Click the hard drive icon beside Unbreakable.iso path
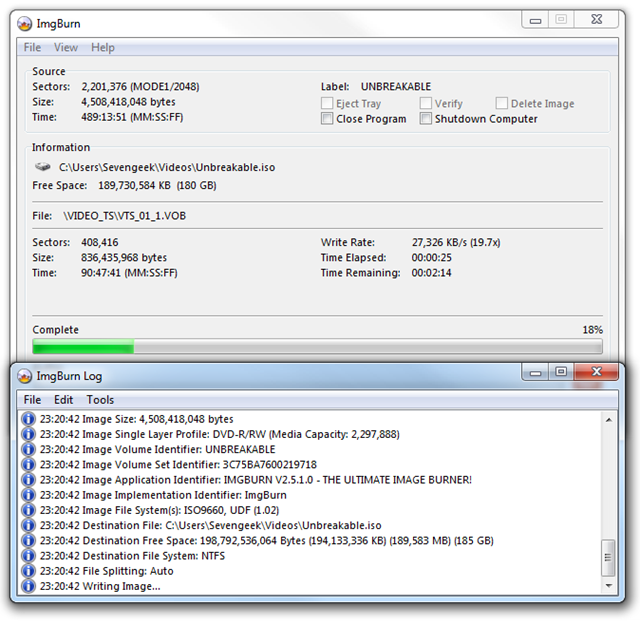 tap(42, 167)
